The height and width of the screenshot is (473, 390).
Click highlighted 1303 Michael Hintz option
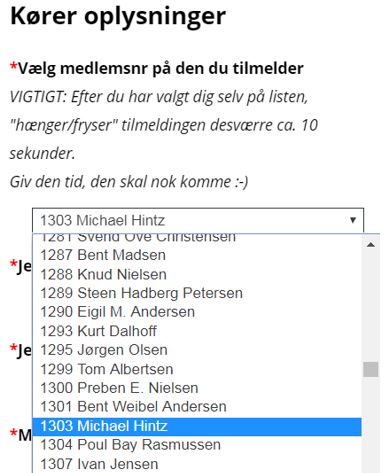(x=197, y=426)
